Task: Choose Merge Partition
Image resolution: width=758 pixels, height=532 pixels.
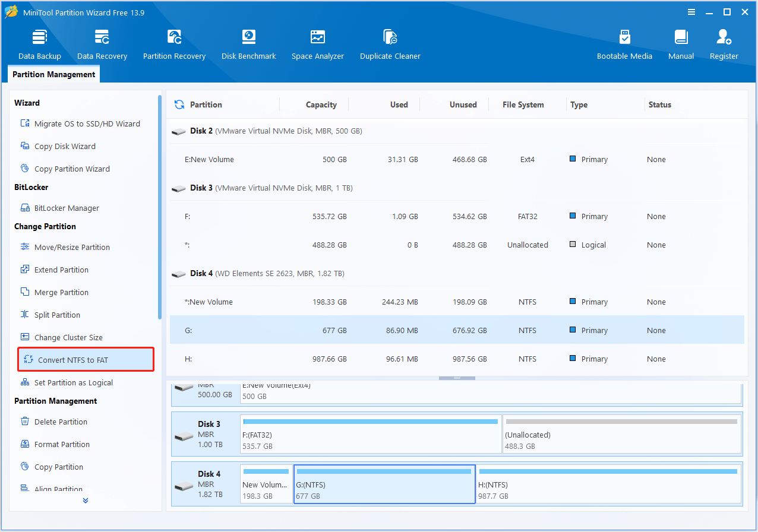Action: 54,292
